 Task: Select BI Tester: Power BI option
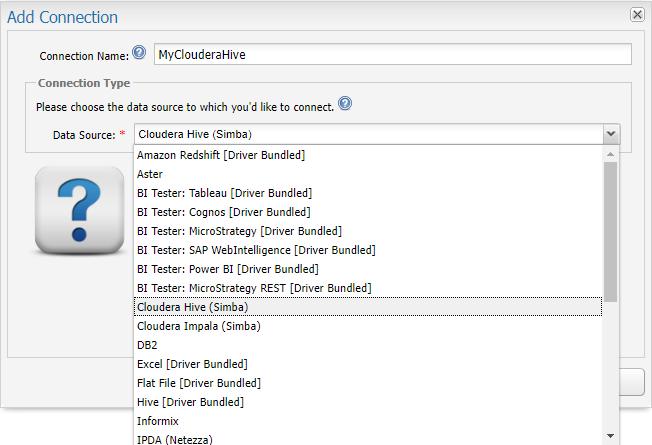coord(368,269)
